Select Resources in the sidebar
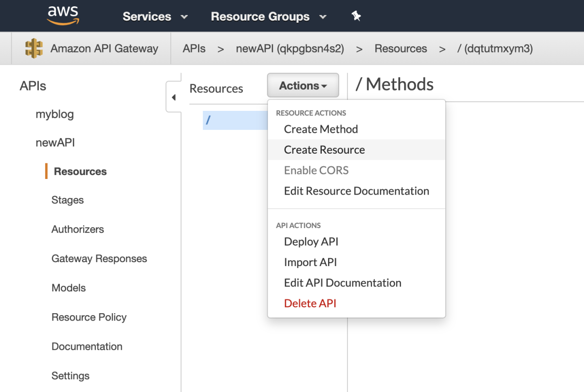Screen dimensions: 584x392 [80, 172]
